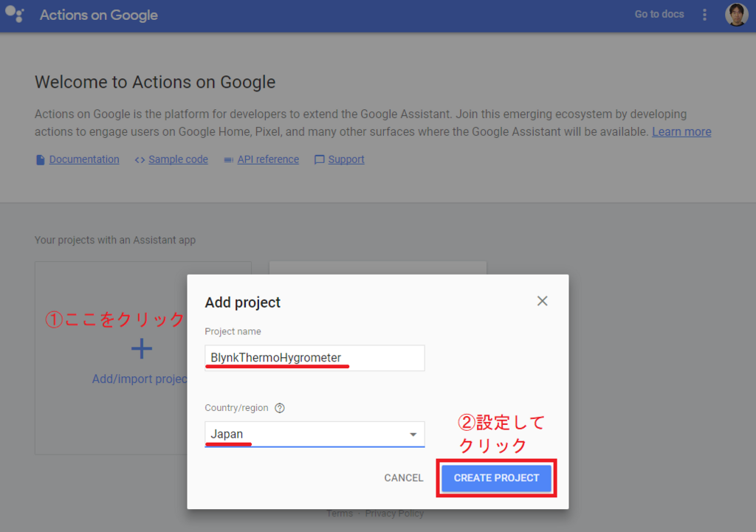Open the vertical three-dot menu in header

pos(704,15)
